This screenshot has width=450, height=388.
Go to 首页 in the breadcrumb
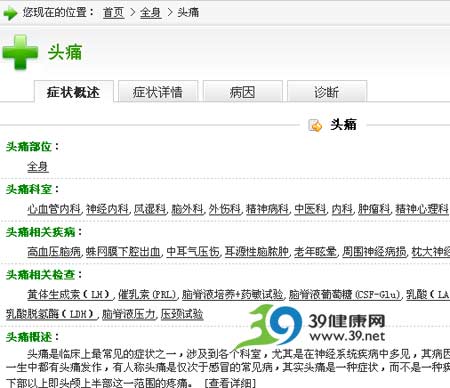click(x=114, y=13)
